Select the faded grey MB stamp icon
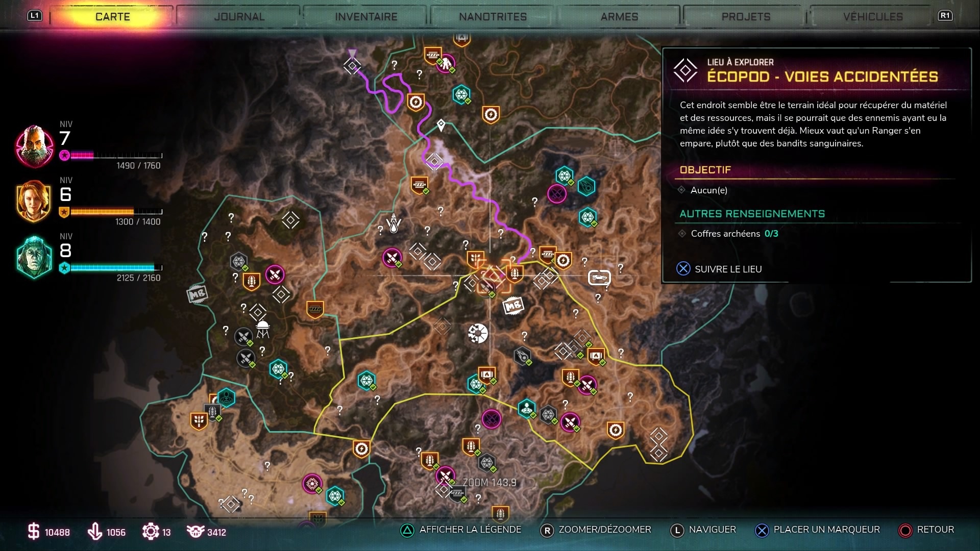The width and height of the screenshot is (980, 551). (197, 293)
